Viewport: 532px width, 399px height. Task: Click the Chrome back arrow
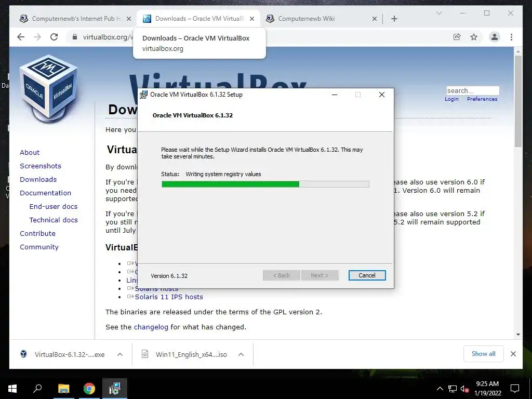(x=21, y=37)
